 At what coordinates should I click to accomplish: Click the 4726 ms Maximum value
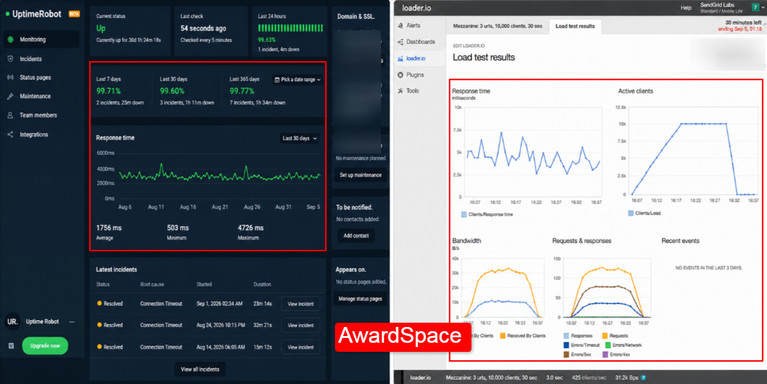(x=250, y=228)
